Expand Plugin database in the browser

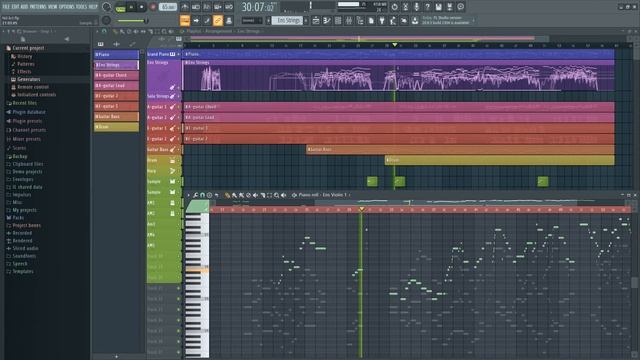coord(29,112)
